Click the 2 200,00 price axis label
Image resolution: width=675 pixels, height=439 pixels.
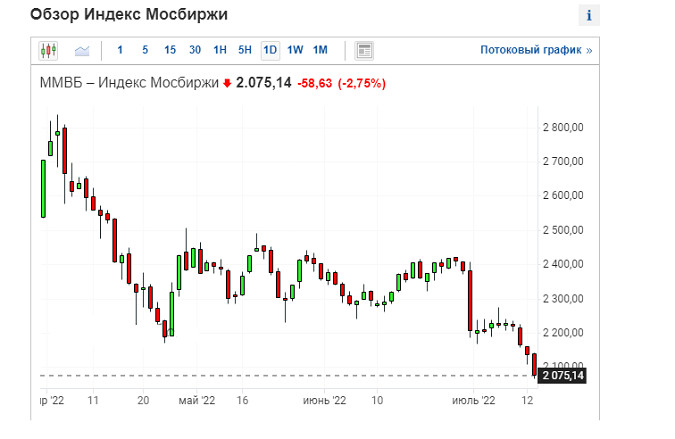563,332
